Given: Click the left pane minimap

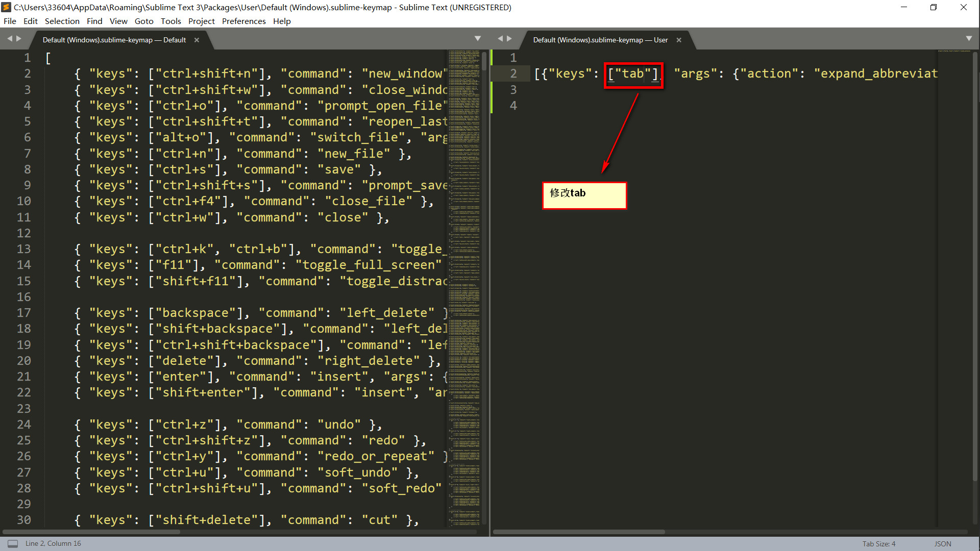Looking at the screenshot, I should point(463,255).
